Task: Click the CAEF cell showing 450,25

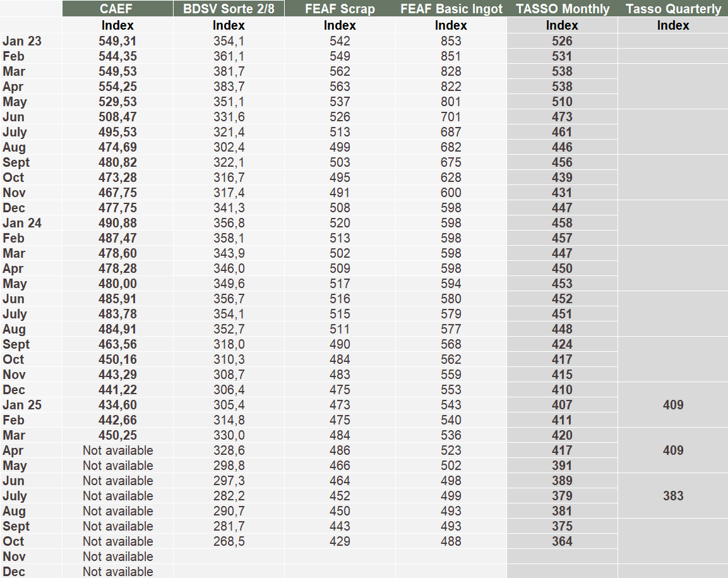Action: click(117, 435)
